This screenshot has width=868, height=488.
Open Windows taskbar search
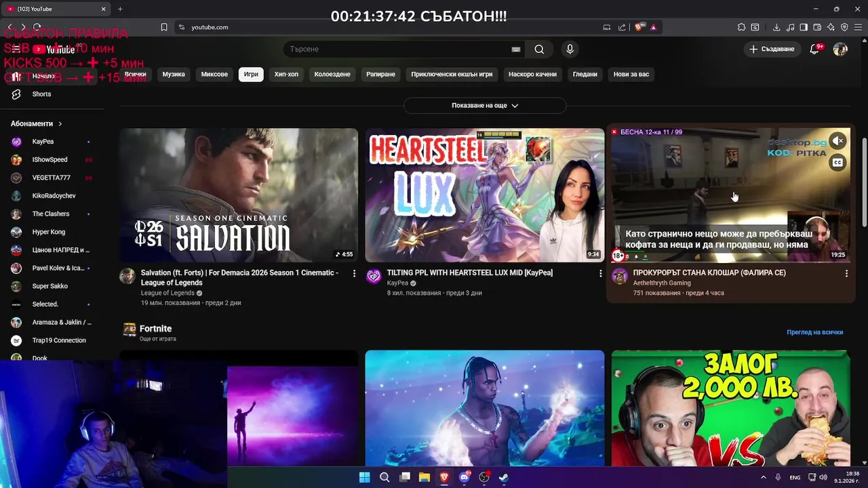[384, 477]
